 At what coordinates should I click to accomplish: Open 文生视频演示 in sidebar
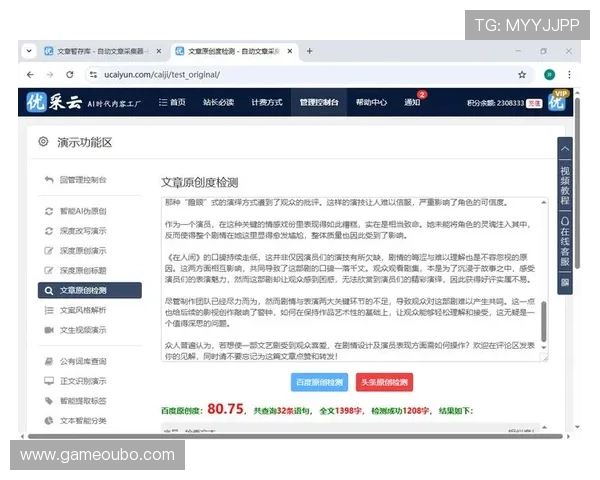point(75,330)
